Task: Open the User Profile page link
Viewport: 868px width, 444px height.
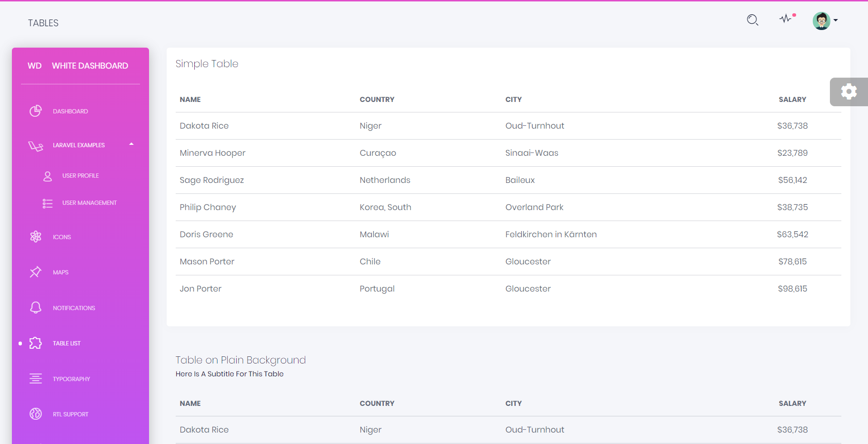Action: [x=80, y=176]
